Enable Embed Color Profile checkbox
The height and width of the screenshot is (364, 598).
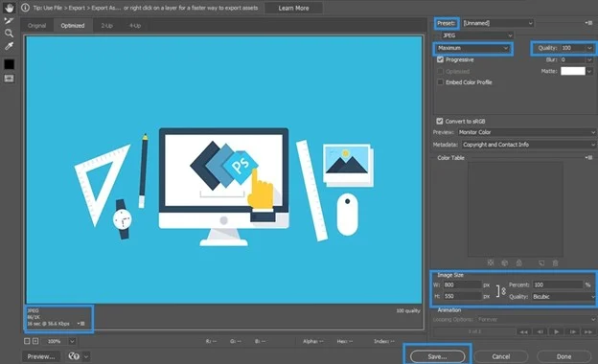coord(441,82)
